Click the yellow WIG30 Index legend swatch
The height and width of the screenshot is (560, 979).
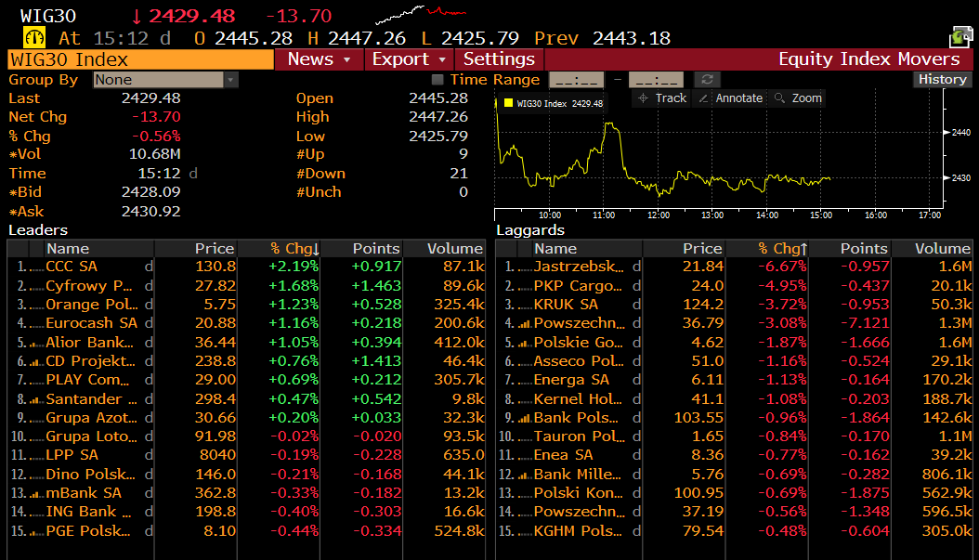(508, 103)
